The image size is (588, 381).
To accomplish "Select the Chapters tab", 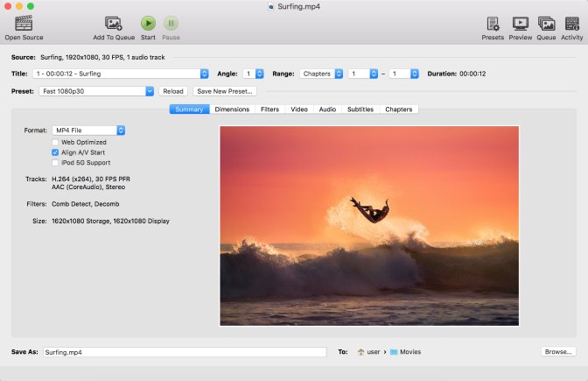I will (x=399, y=109).
